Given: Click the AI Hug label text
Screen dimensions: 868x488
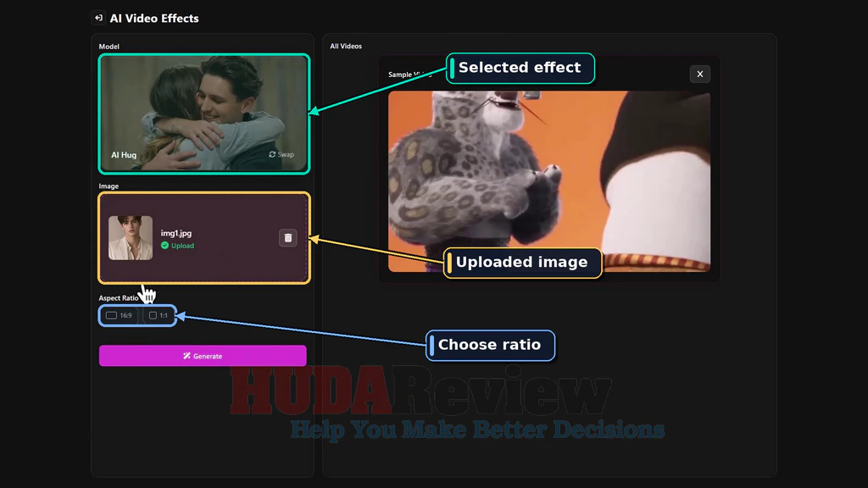Looking at the screenshot, I should click(124, 155).
